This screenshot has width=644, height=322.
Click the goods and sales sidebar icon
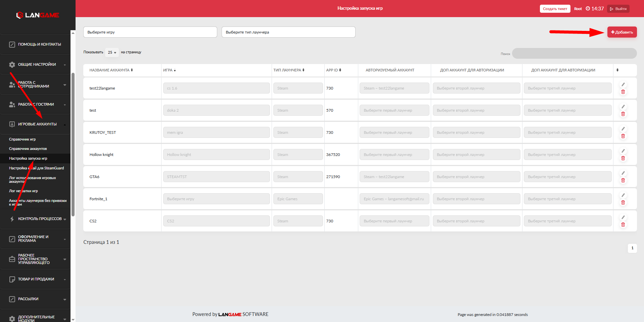[x=12, y=279]
